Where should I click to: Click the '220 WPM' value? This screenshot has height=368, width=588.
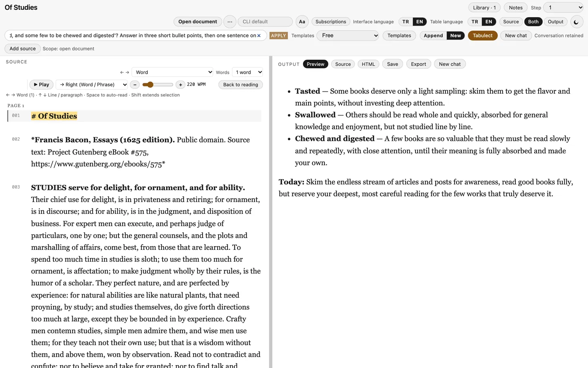pos(196,85)
